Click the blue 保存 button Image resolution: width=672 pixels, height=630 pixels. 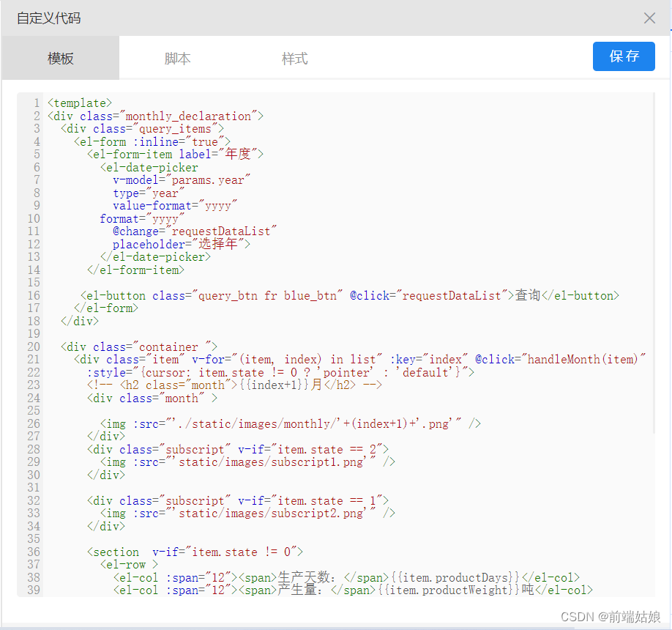tap(624, 56)
